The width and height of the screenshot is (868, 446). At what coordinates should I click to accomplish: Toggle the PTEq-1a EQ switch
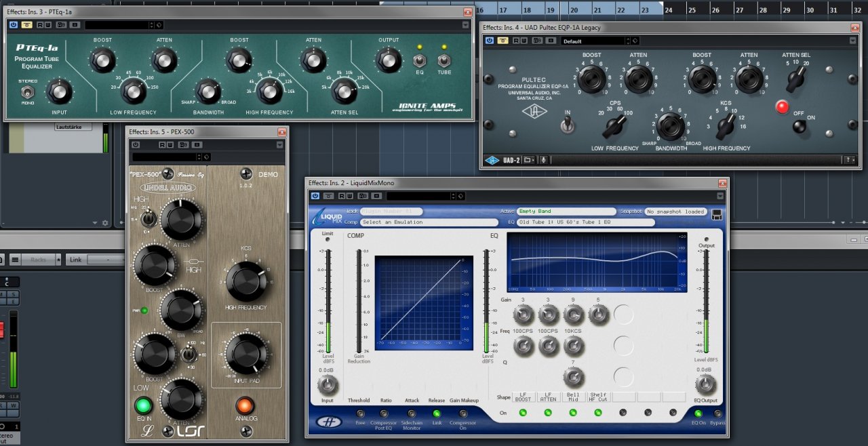[418, 61]
